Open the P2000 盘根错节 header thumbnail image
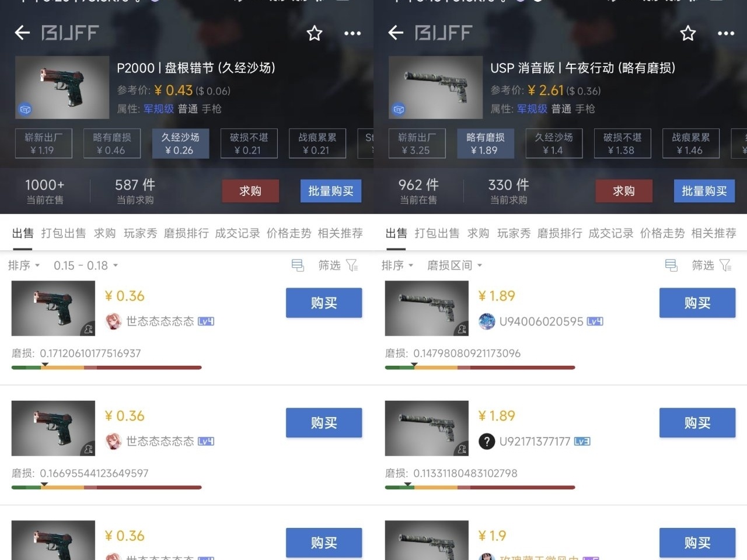This screenshot has height=560, width=747. coord(62,87)
